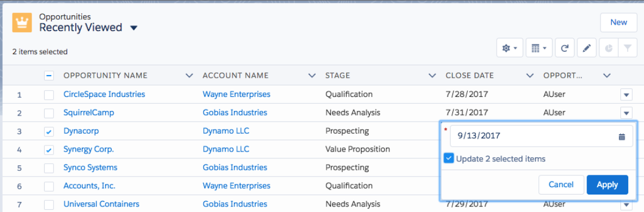The width and height of the screenshot is (644, 212).
Task: Open Accounts, Inc. opportunity
Action: tap(89, 185)
